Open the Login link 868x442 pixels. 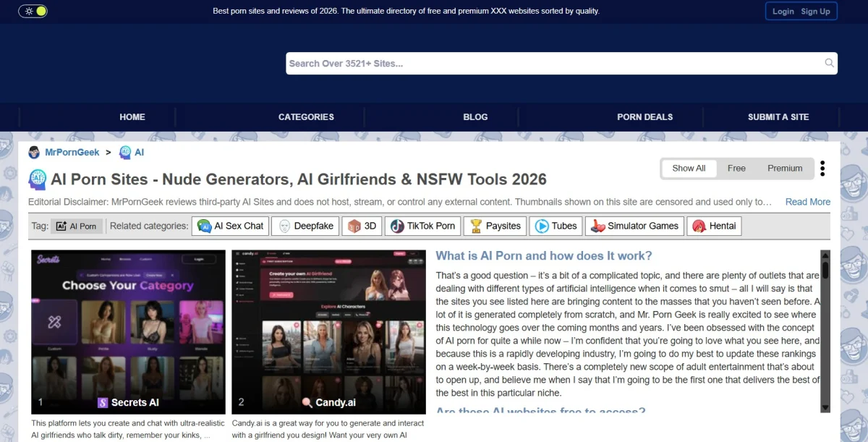783,11
